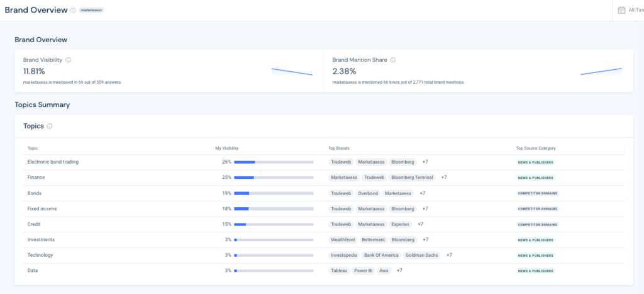
Task: Open the Finance topic row
Action: 324,178
